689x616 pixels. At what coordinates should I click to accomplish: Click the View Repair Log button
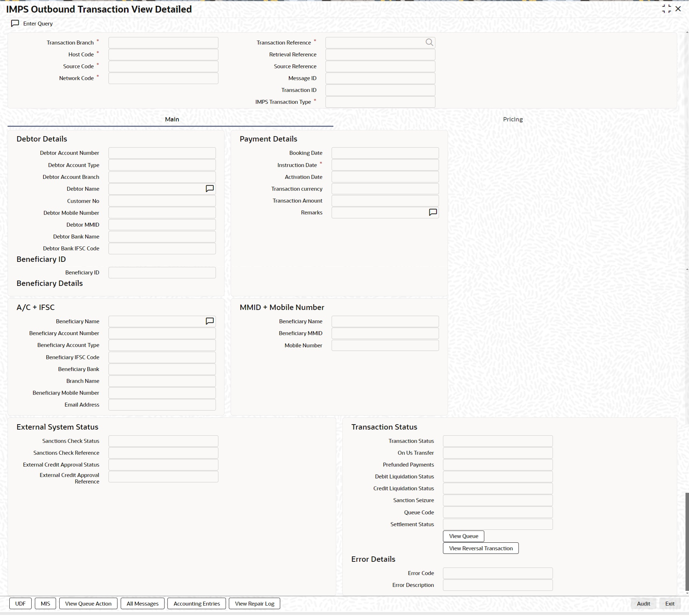point(255,604)
